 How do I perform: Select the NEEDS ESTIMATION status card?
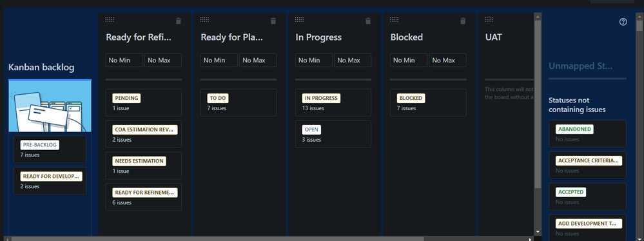pos(143,166)
